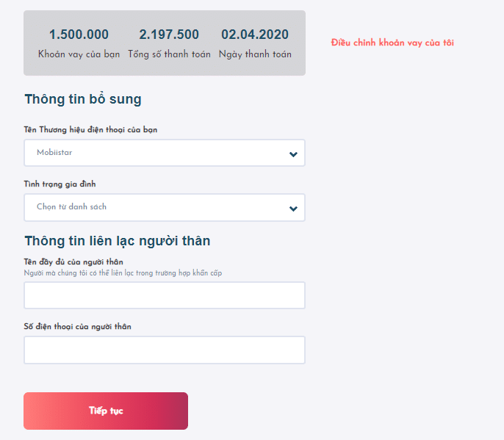Focus the relative's phone number input field
504x440 pixels.
coord(164,350)
